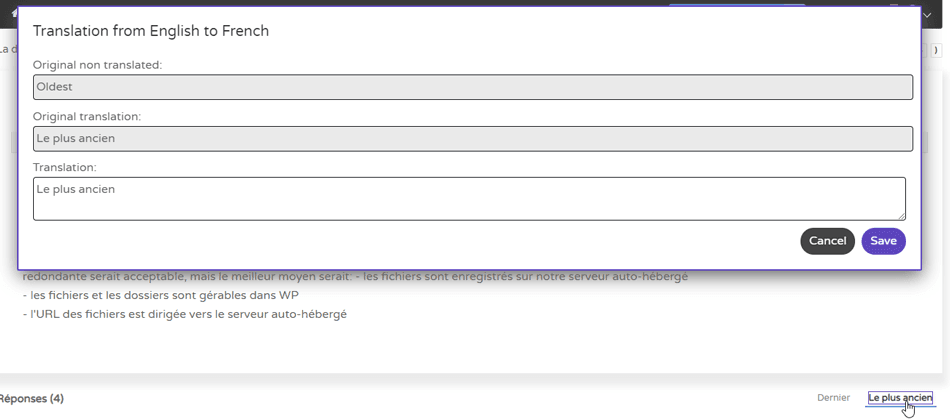Click the 'Original non translated:' label
Viewport: 950px width, 420px height.
[97, 65]
